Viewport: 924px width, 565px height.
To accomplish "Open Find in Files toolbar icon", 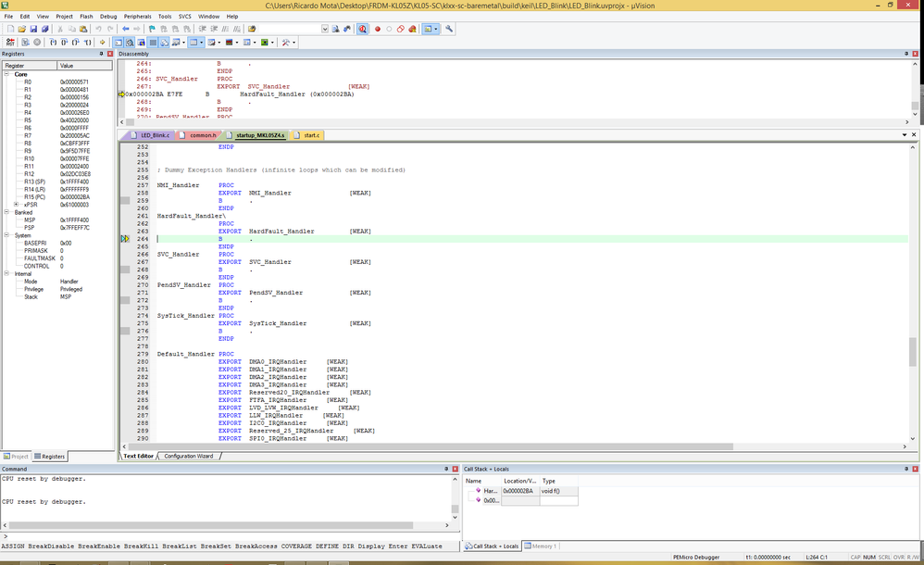I will [x=252, y=29].
